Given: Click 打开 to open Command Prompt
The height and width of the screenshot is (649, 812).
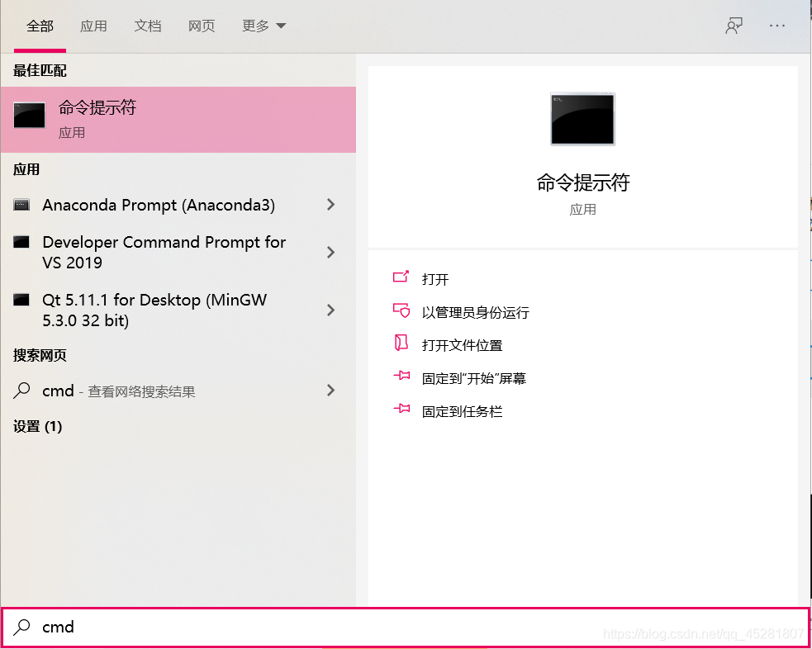Looking at the screenshot, I should tap(435, 279).
